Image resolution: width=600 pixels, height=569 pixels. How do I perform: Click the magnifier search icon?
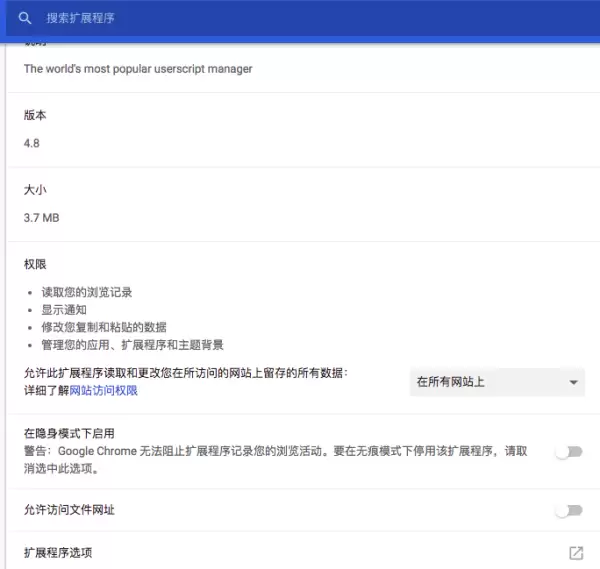click(x=25, y=18)
